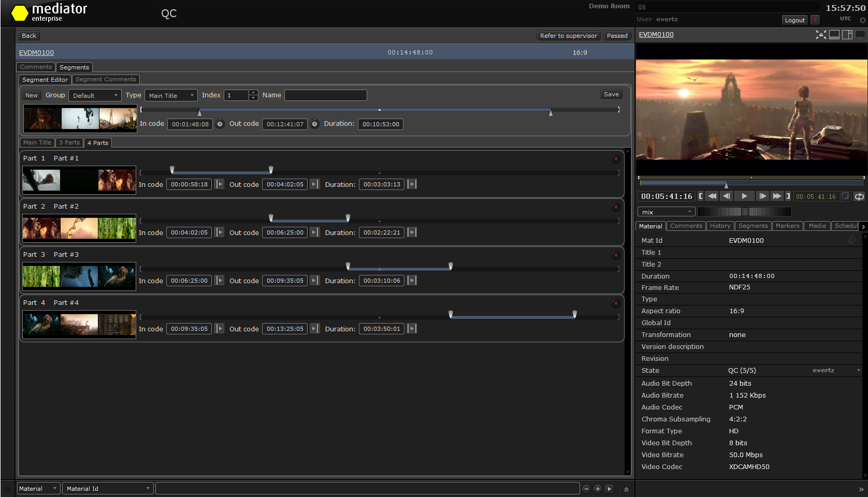Screen dimensions: 868x497
Task: Open the Material search type dropdown
Action: (x=38, y=489)
